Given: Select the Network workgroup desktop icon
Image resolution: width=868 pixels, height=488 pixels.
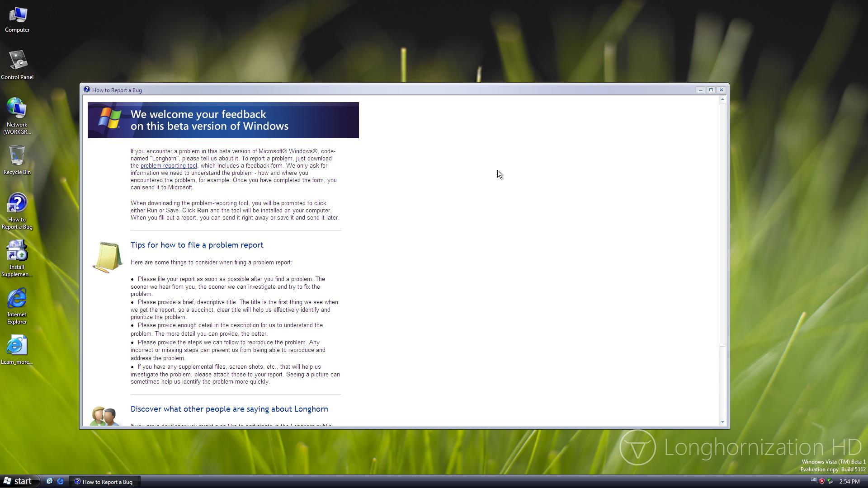Looking at the screenshot, I should [17, 115].
